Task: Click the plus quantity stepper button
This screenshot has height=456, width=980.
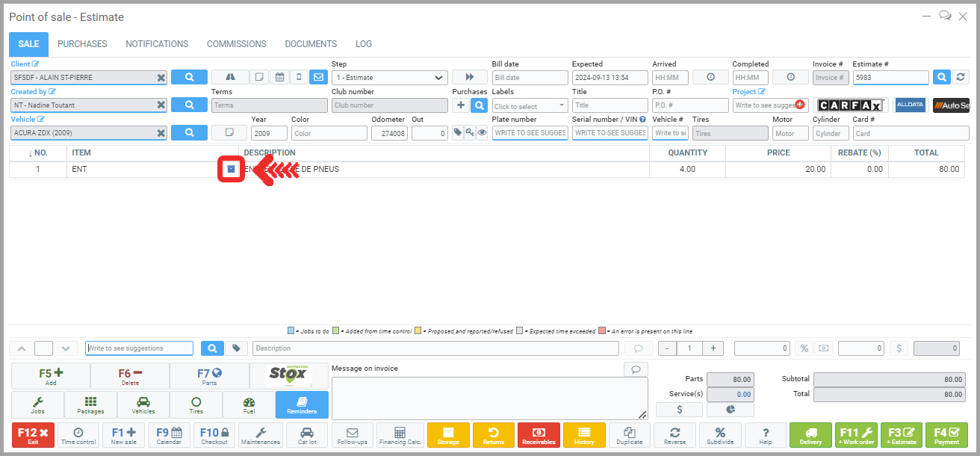Action: (713, 348)
